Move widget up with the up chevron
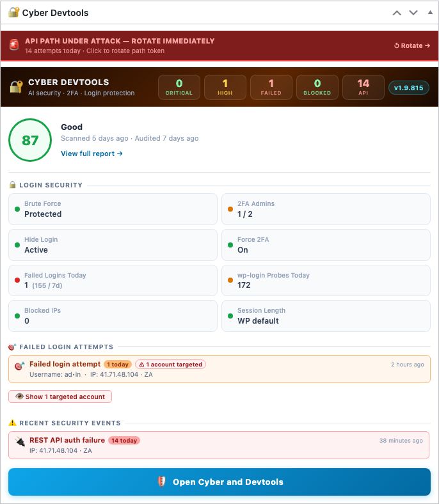The image size is (439, 504). point(397,13)
